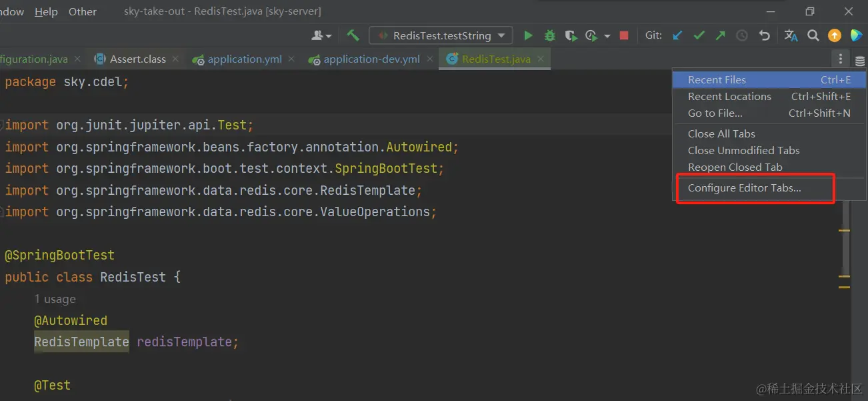The width and height of the screenshot is (868, 401).
Task: Select the RedisTest.java tab
Action: tap(496, 59)
